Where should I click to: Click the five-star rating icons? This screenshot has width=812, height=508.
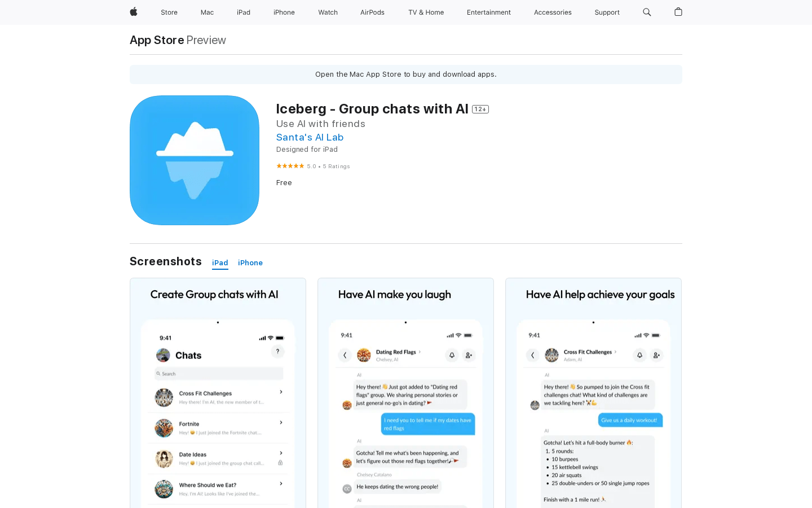point(290,166)
